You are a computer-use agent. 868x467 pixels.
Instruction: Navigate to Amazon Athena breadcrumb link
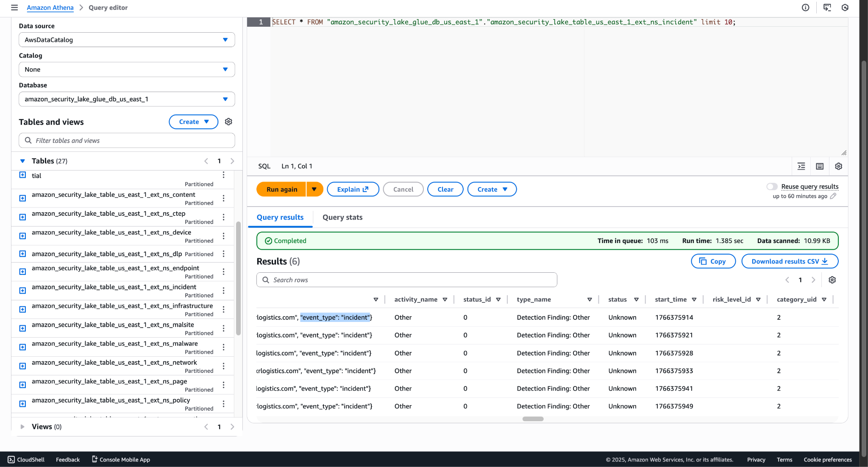point(50,8)
